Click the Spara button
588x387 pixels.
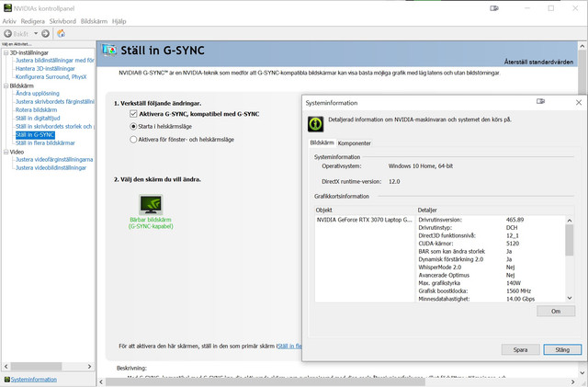tap(521, 349)
